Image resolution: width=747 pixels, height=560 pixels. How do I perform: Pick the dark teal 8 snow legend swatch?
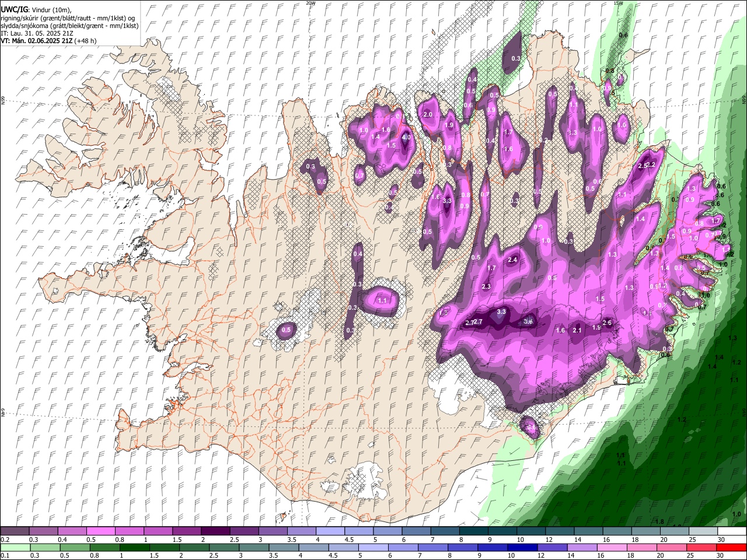point(473,531)
